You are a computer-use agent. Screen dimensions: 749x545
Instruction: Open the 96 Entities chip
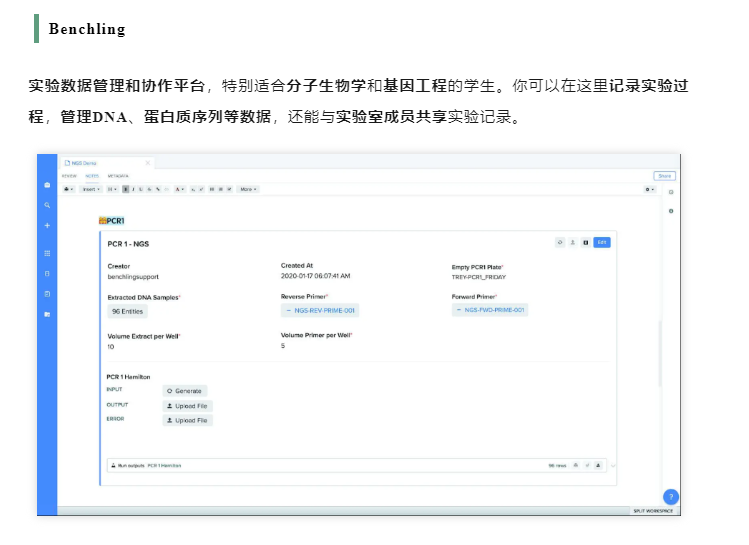click(x=128, y=311)
